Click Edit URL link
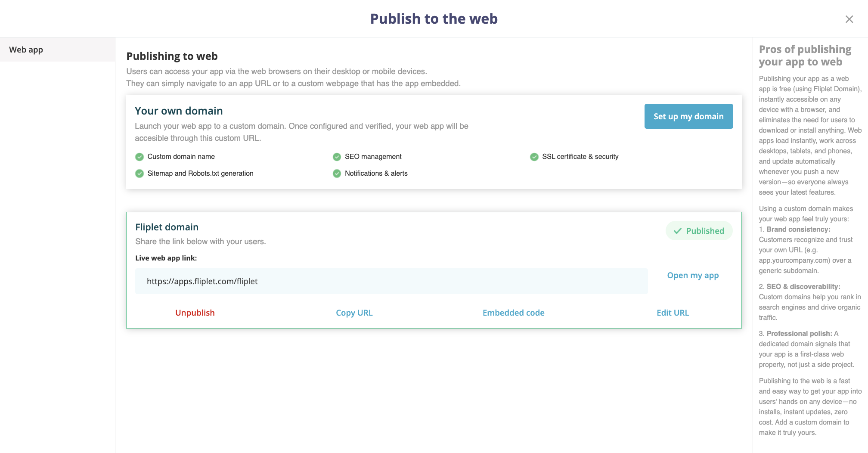 click(x=673, y=313)
